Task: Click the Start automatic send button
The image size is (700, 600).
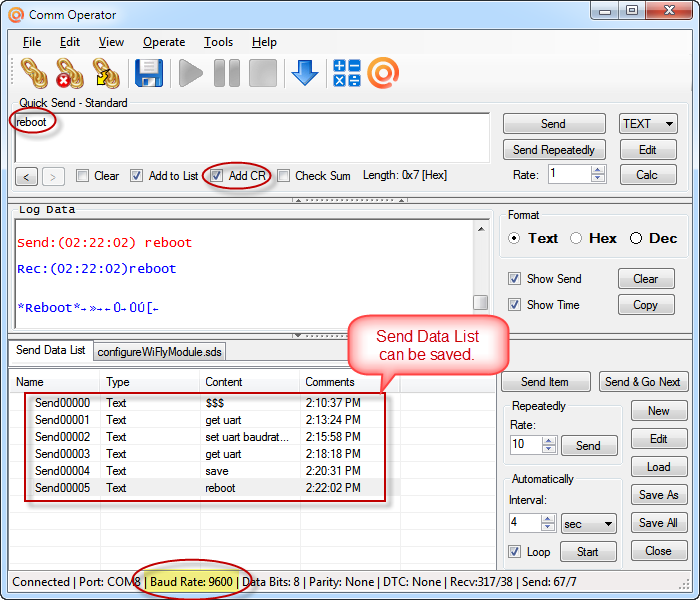Action: point(588,552)
